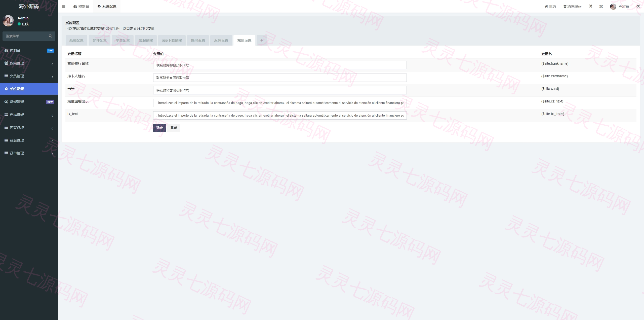Viewport: 644px width, 320px height.
Task: Focus the 充值温馨提示 input field
Action: (280, 103)
